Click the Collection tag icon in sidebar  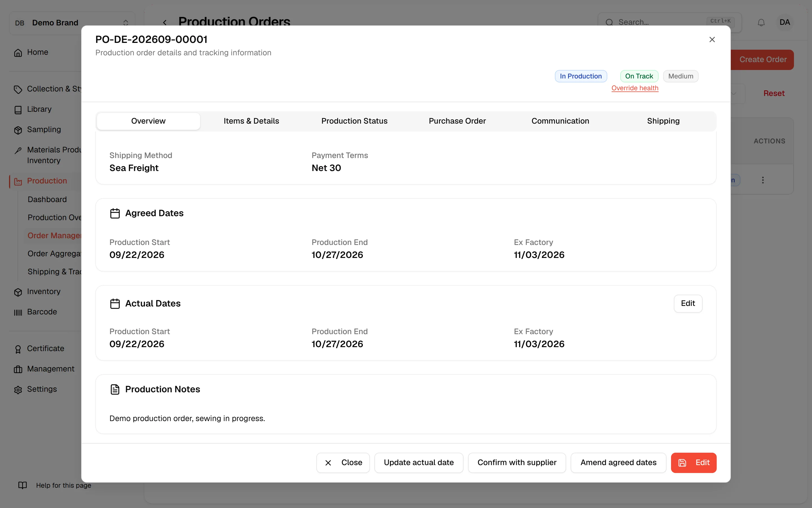click(18, 89)
